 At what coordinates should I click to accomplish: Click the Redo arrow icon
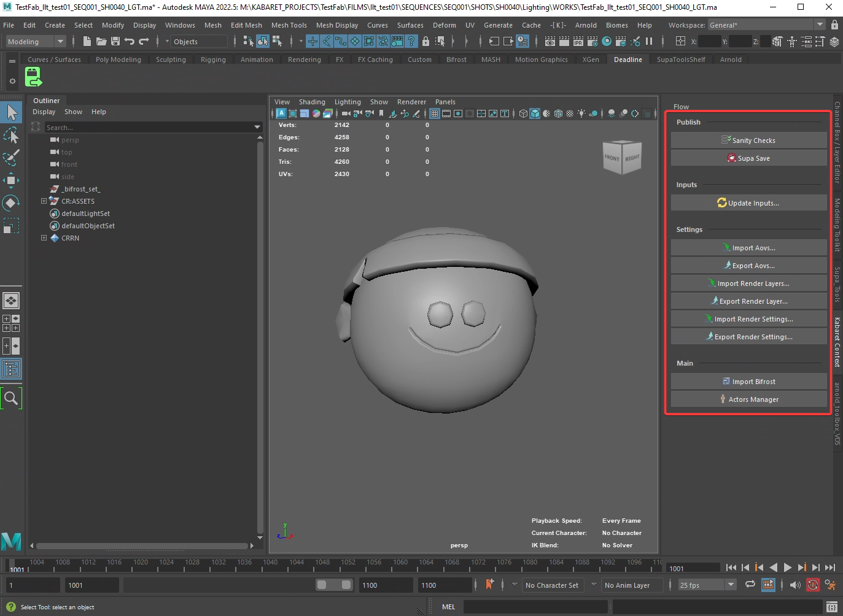pos(144,42)
